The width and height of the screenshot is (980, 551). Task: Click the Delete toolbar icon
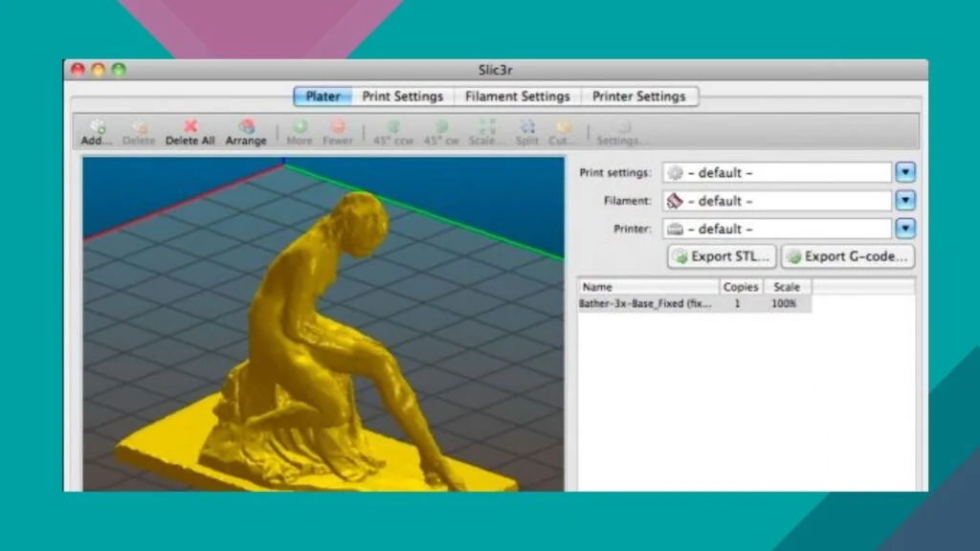coord(139,127)
